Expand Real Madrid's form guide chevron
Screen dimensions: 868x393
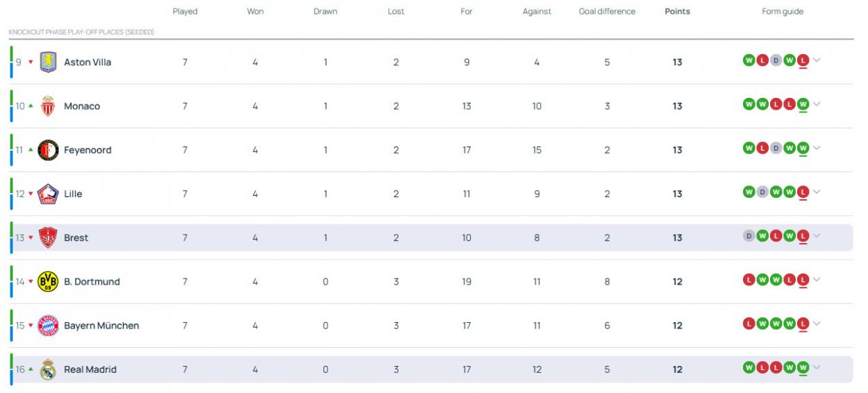[817, 367]
